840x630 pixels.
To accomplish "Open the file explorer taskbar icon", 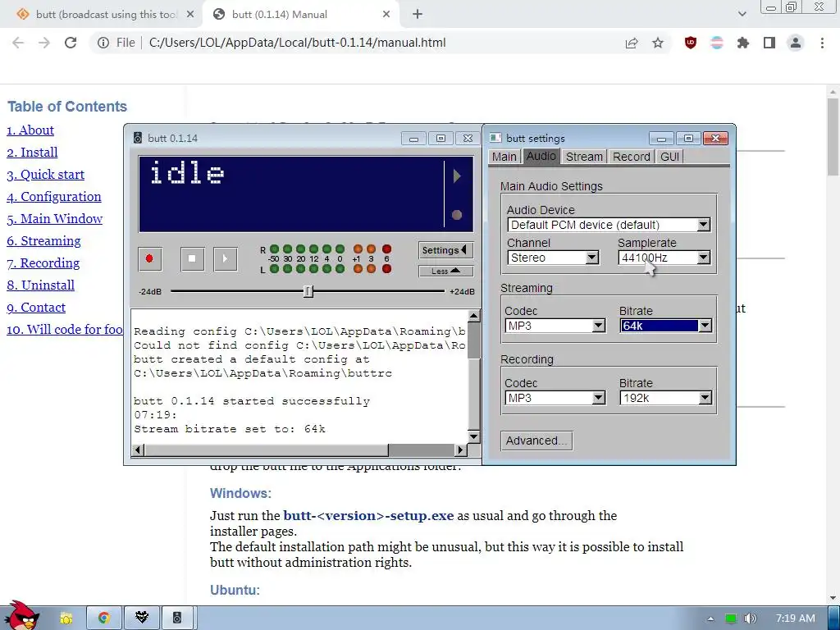I will (66, 619).
